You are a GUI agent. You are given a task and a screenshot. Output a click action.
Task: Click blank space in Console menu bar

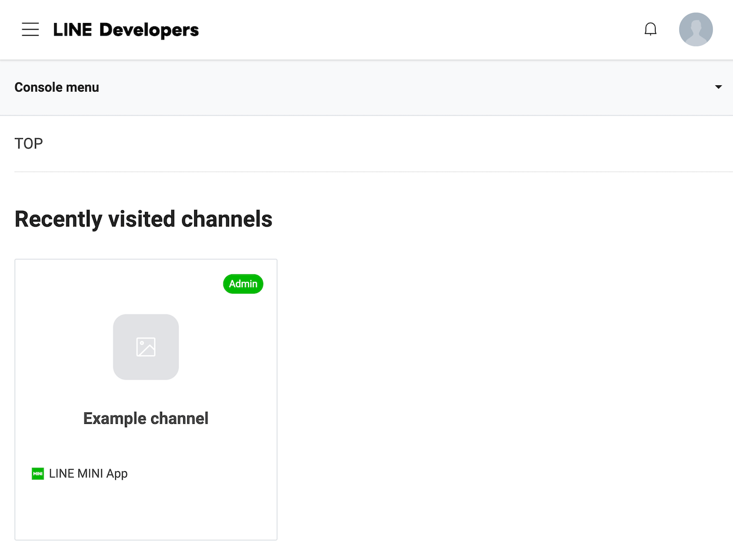point(401,87)
